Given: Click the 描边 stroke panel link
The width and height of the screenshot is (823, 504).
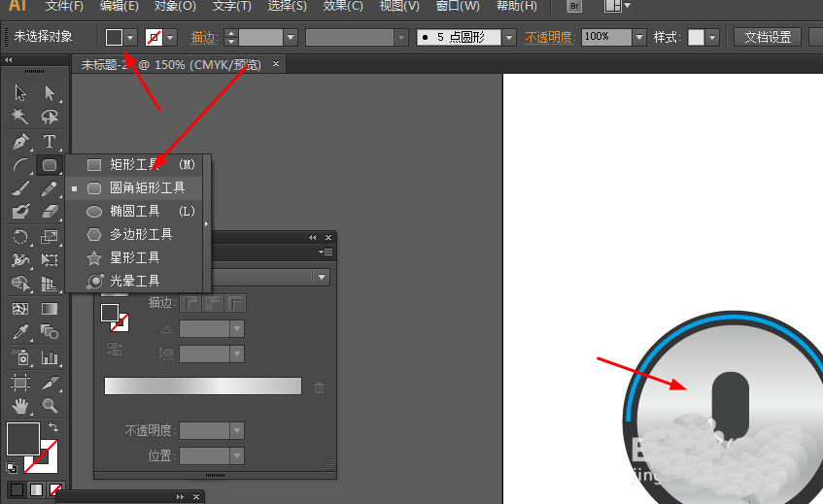Looking at the screenshot, I should (x=204, y=37).
